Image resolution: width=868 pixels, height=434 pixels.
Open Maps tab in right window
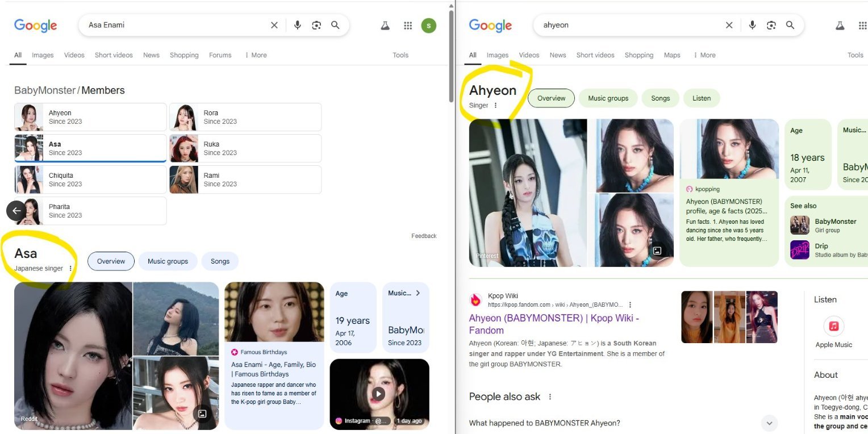coord(672,55)
